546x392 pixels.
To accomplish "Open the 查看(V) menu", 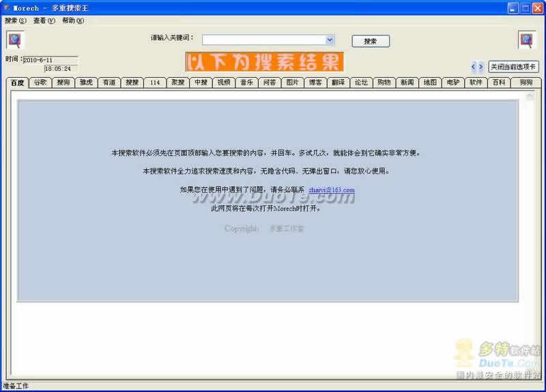I will tap(44, 21).
